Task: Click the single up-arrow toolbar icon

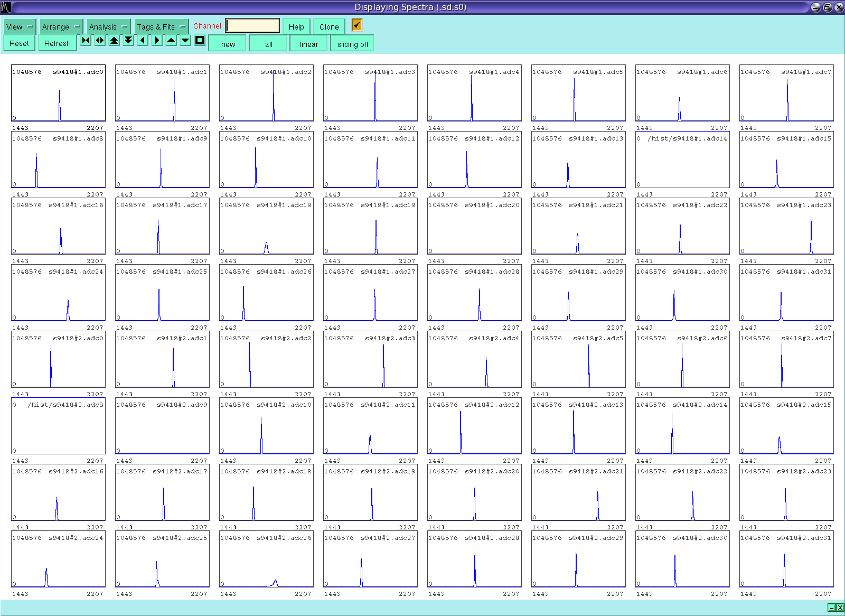Action: [171, 41]
